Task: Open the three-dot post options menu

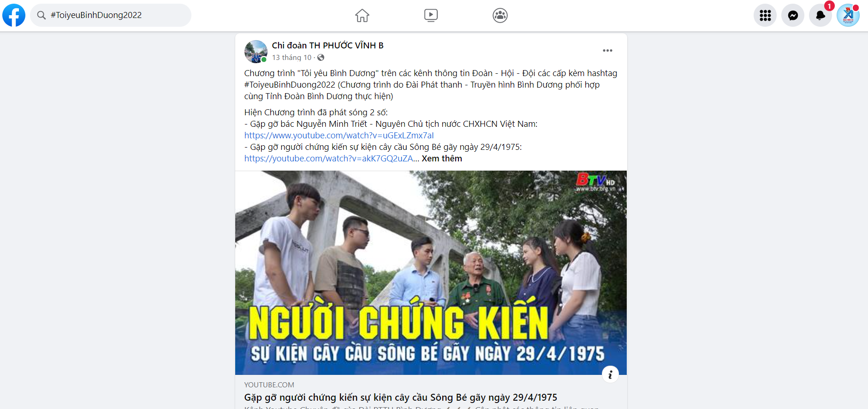Action: pos(607,51)
